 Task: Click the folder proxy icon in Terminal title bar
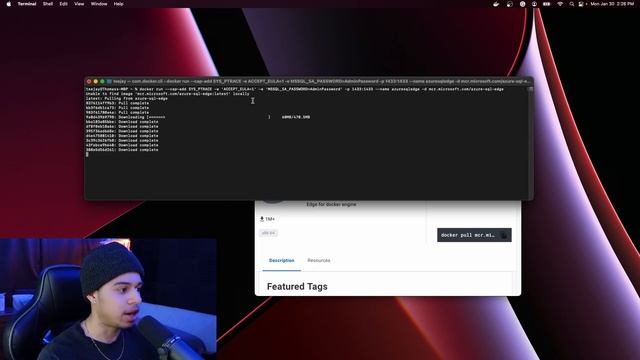(x=109, y=81)
